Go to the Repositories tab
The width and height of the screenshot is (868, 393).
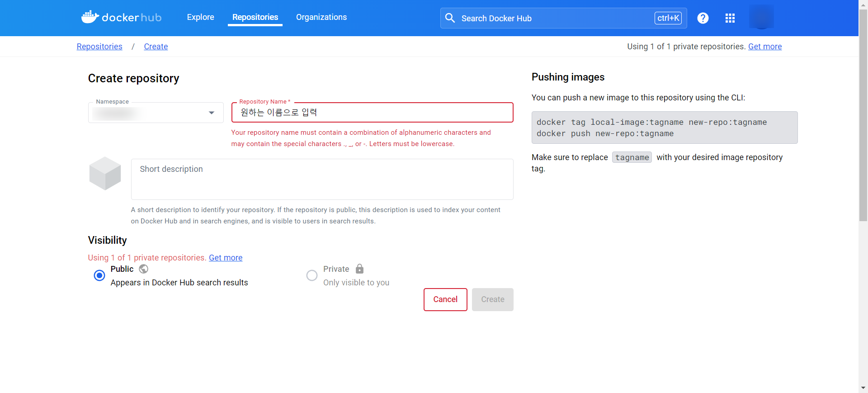(255, 17)
